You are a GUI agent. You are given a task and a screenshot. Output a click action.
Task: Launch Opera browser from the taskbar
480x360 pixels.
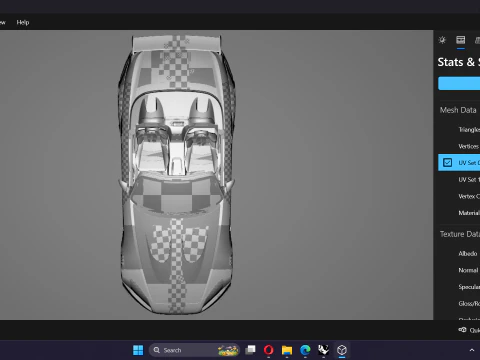pos(269,350)
